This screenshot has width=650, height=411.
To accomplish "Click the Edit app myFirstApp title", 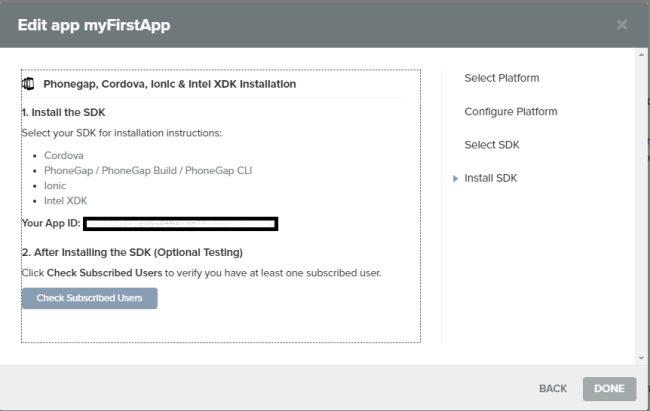I will (x=94, y=24).
